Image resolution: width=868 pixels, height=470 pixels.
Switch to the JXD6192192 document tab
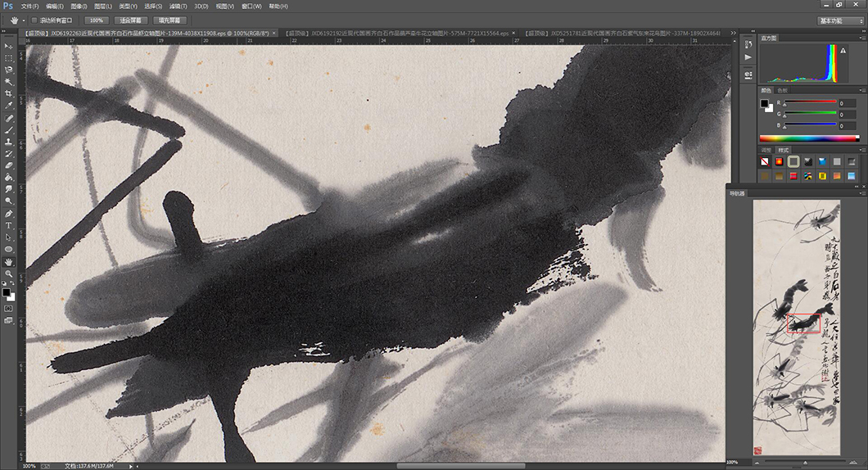(402, 34)
